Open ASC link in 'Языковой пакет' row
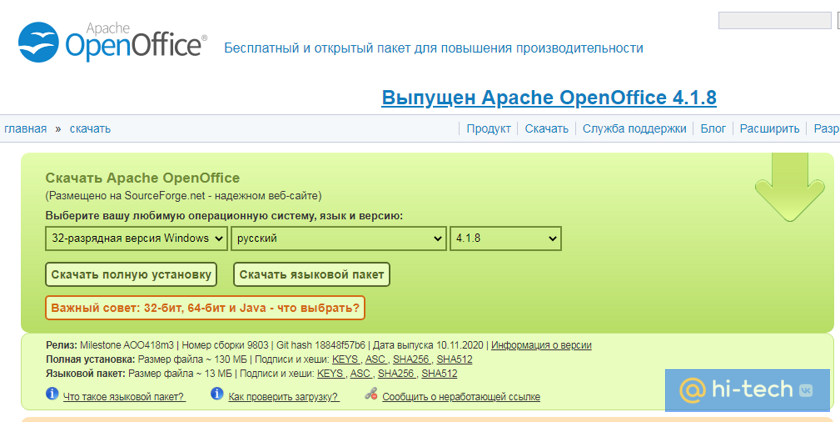Screen dimensions: 840x422 click(361, 373)
